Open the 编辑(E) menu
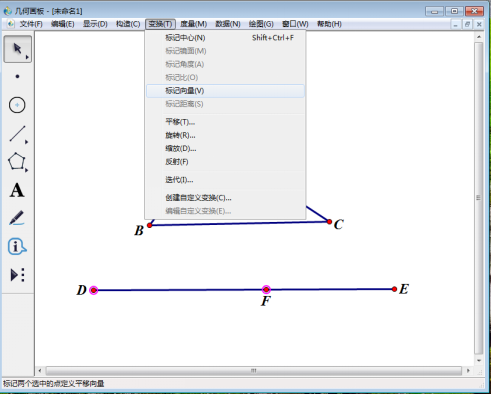 (63, 24)
